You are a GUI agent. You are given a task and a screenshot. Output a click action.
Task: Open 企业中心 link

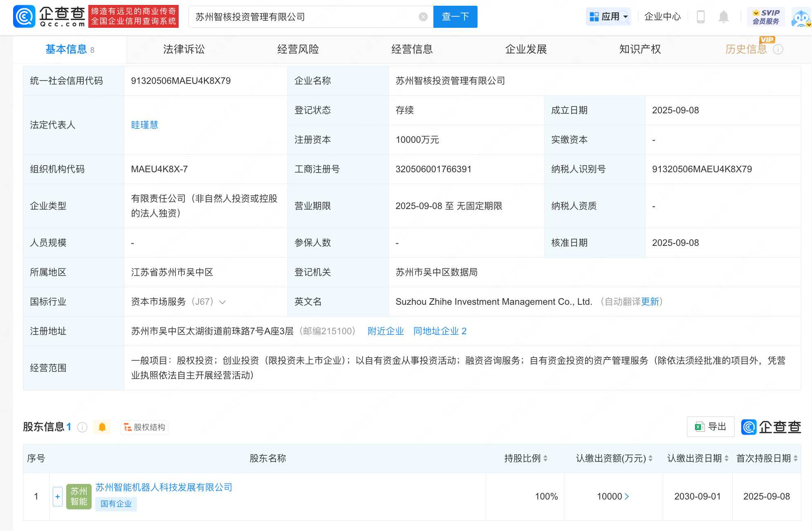tap(662, 17)
